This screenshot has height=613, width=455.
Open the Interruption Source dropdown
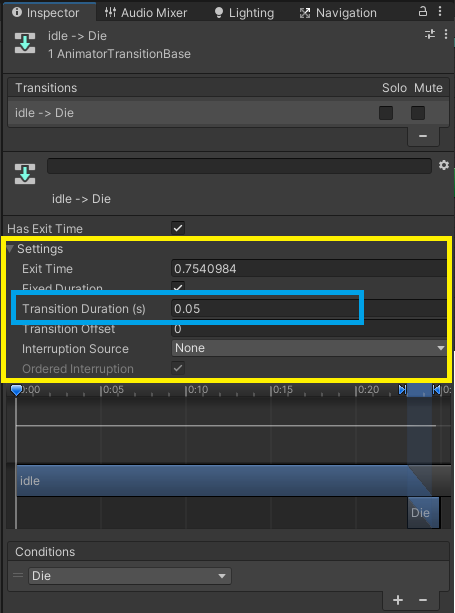[309, 348]
